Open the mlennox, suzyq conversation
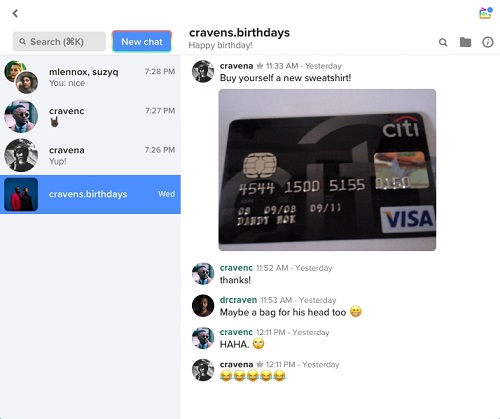Viewport: 500px width, 419px height. coord(90,77)
